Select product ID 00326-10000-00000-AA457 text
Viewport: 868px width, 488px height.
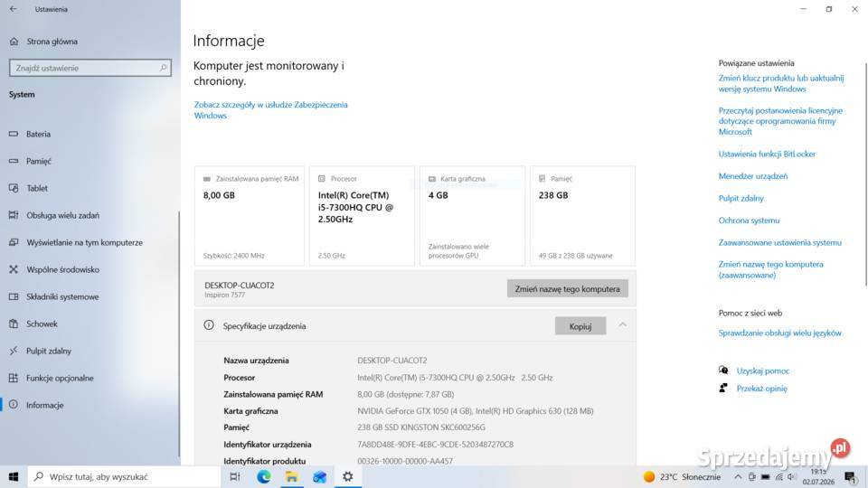(x=405, y=461)
